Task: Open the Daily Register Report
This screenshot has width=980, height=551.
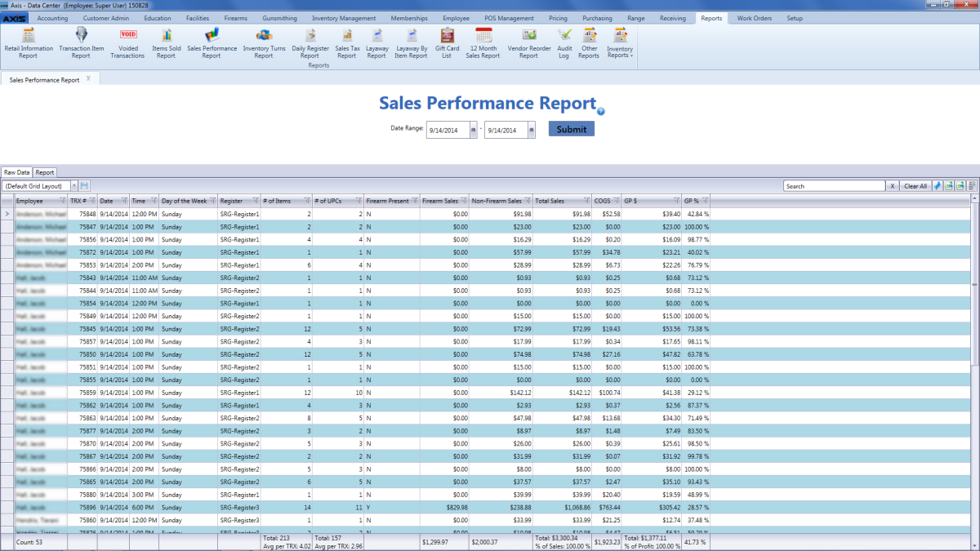Action: [310, 42]
